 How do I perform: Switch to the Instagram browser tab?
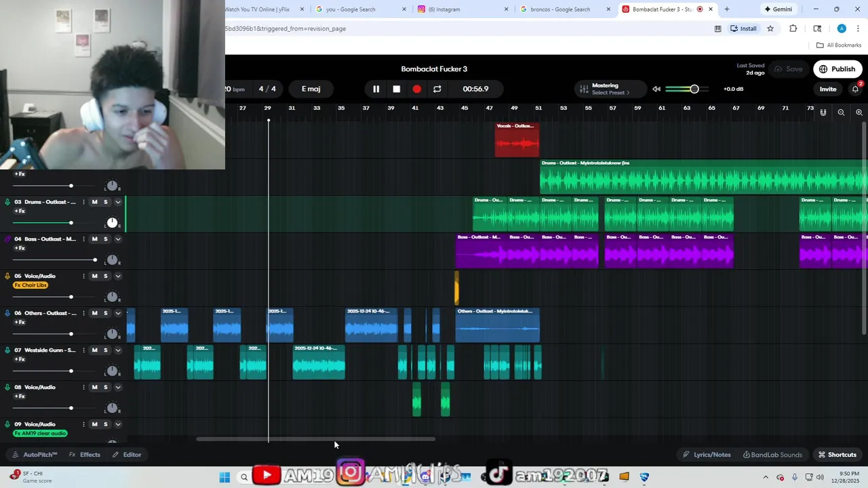pos(462,9)
